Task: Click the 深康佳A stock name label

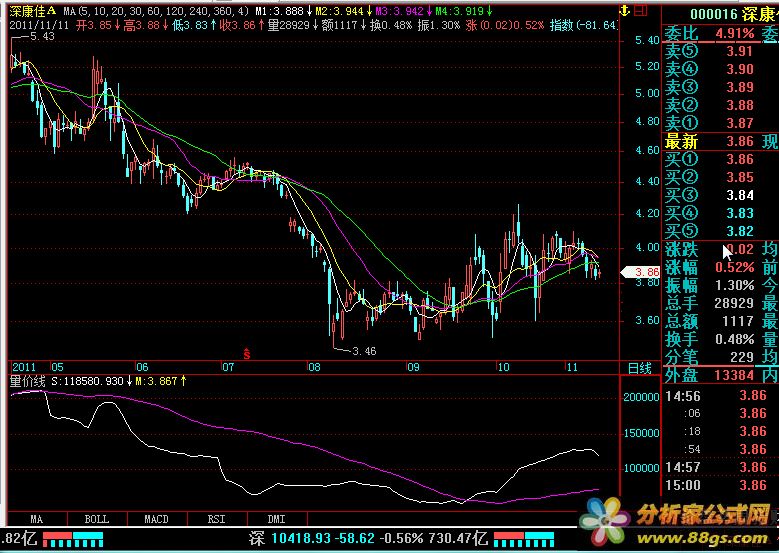Action: pos(33,11)
